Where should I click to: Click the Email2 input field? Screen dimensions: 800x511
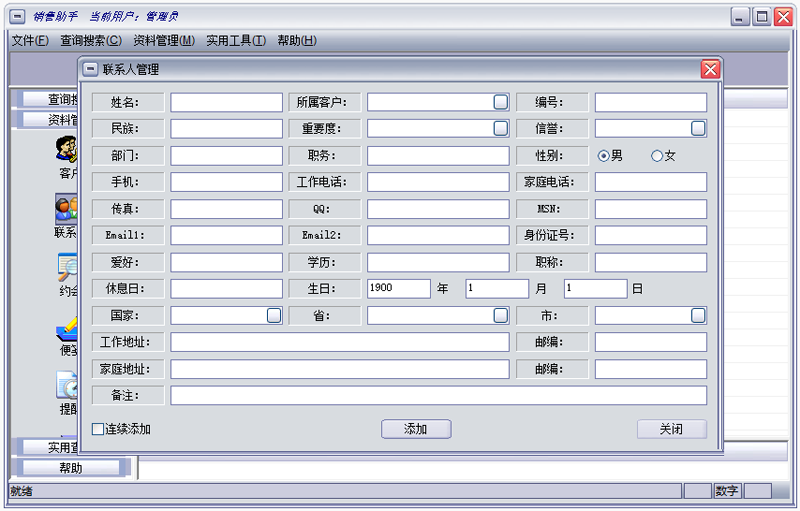tap(438, 235)
